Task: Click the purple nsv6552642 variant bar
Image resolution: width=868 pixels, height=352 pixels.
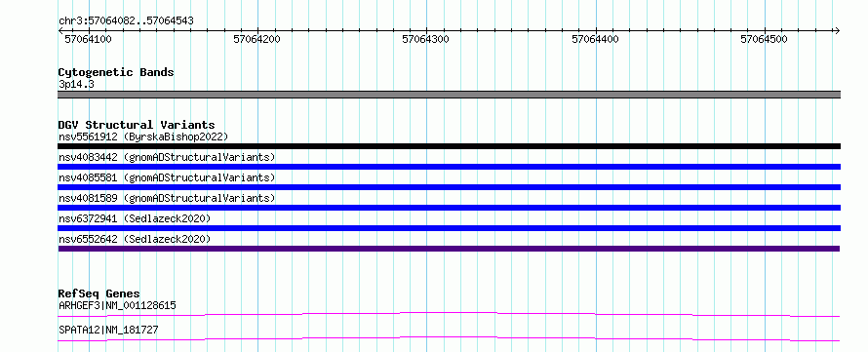Action: click(450, 249)
